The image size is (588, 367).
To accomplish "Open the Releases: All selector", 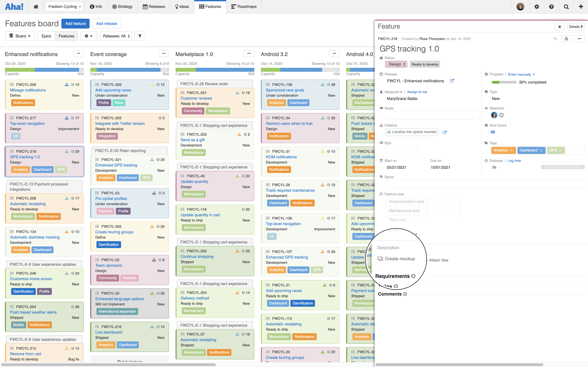I will pyautogui.click(x=116, y=36).
